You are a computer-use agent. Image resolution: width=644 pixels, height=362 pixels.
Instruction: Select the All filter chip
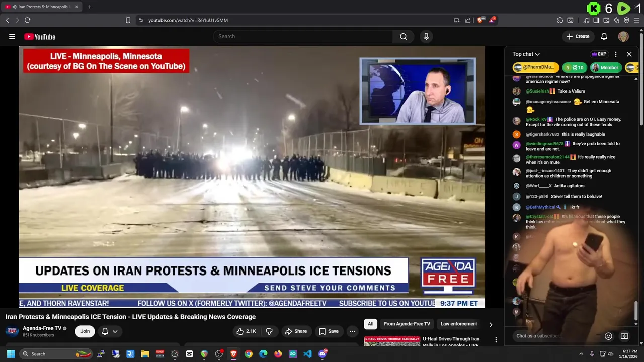pyautogui.click(x=370, y=324)
